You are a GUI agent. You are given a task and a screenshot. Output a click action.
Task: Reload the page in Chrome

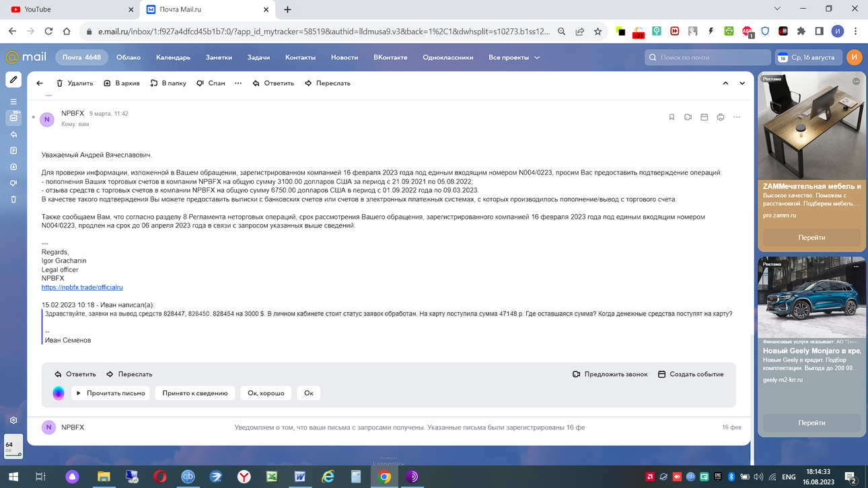pos(48,31)
